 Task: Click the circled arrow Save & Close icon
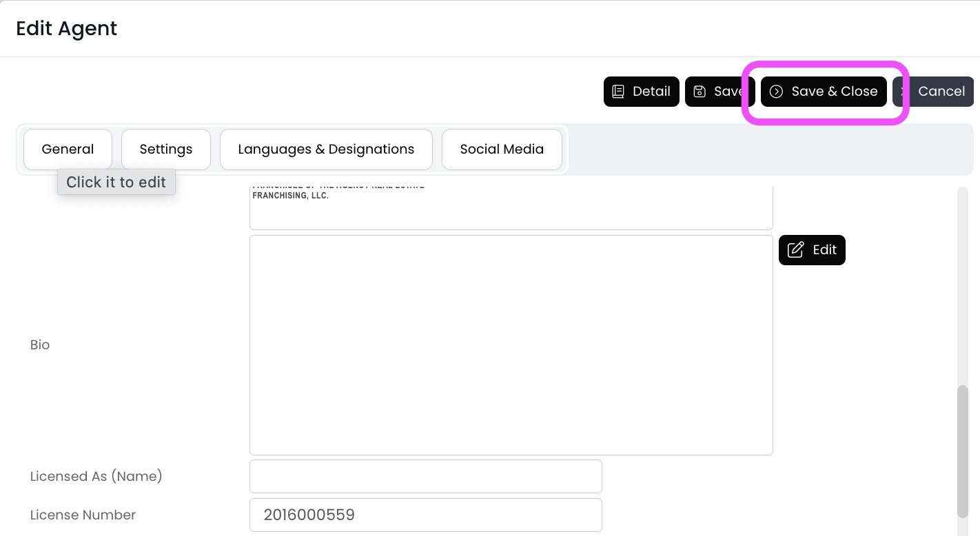pyautogui.click(x=776, y=92)
